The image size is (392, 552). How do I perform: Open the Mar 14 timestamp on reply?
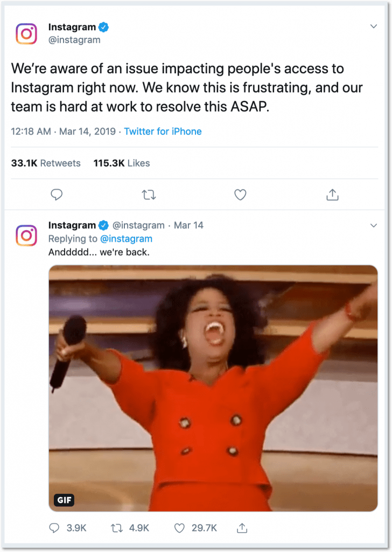click(188, 225)
